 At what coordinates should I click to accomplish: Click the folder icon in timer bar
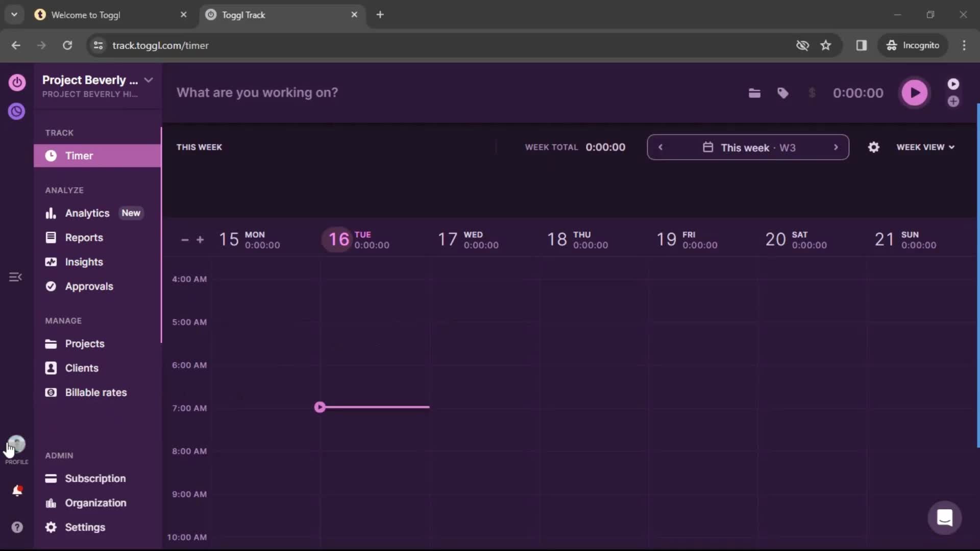pos(754,92)
